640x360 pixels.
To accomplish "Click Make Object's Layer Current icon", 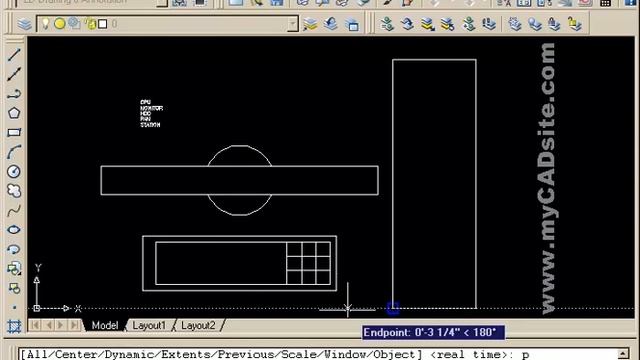I will coord(310,24).
